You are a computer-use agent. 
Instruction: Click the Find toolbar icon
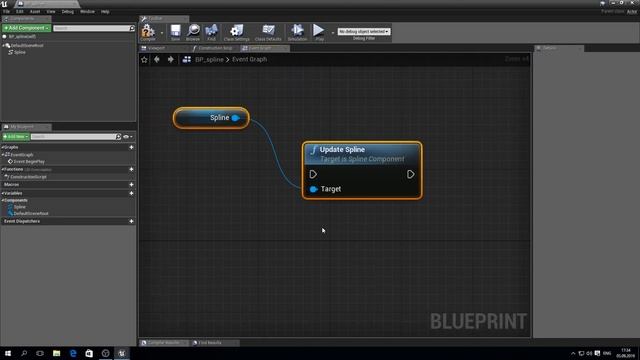[x=211, y=32]
